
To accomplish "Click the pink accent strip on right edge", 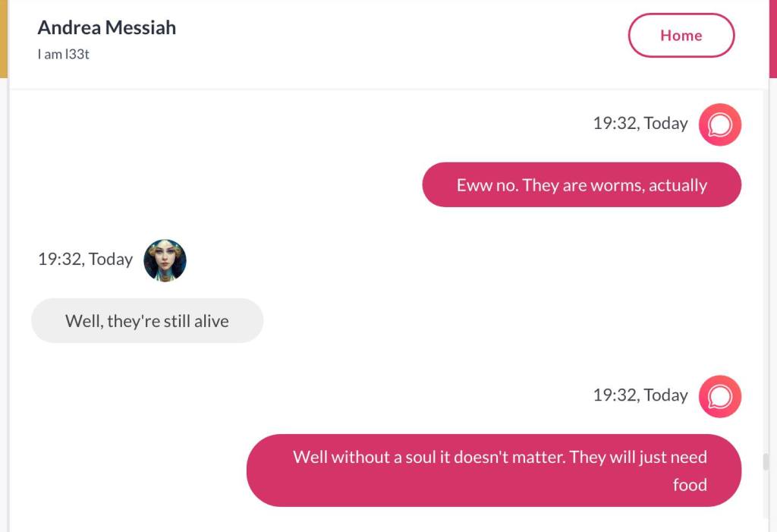I will [773, 38].
